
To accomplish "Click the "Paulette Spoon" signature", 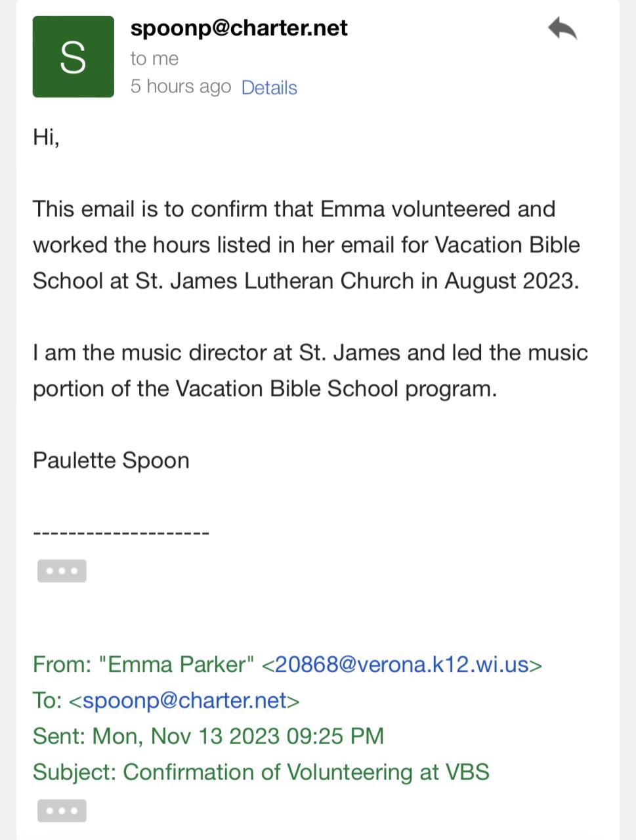I will tap(111, 460).
